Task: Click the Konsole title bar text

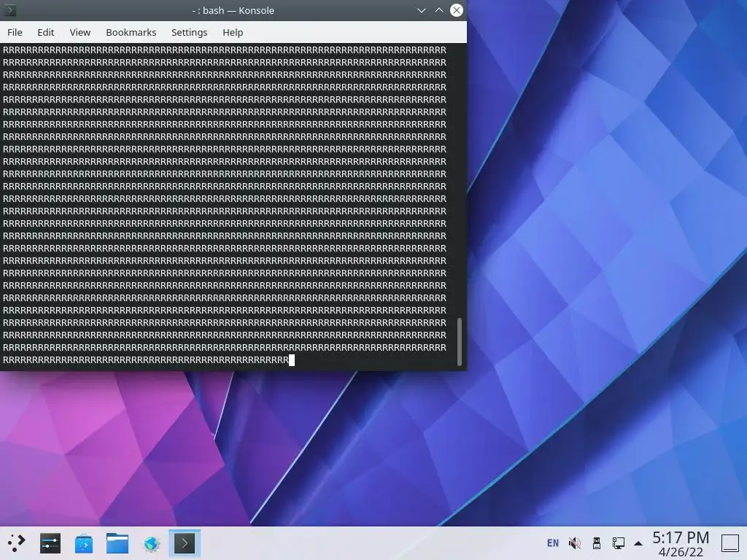Action: tap(233, 10)
